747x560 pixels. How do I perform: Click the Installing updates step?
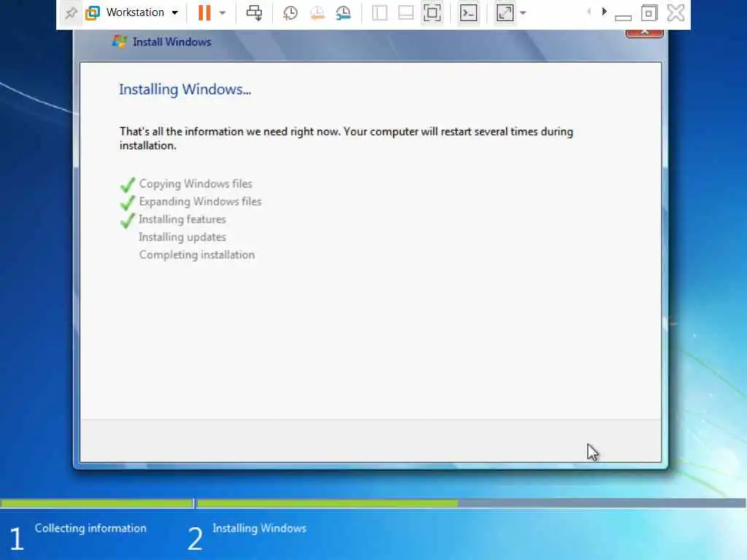click(182, 237)
